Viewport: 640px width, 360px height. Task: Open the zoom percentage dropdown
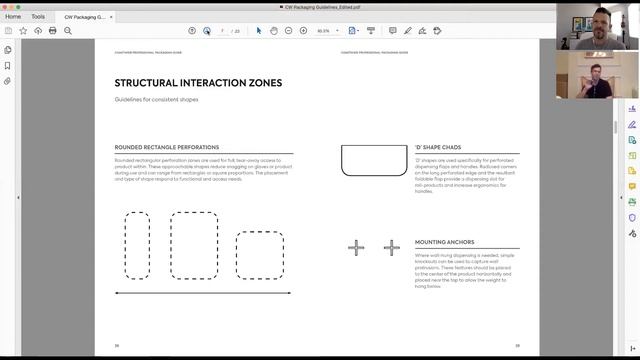pos(337,31)
